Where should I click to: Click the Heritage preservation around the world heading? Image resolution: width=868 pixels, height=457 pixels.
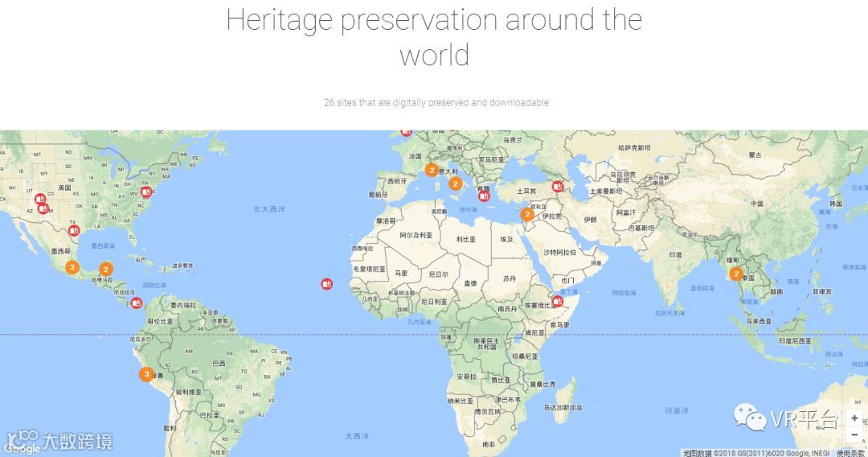[x=434, y=37]
